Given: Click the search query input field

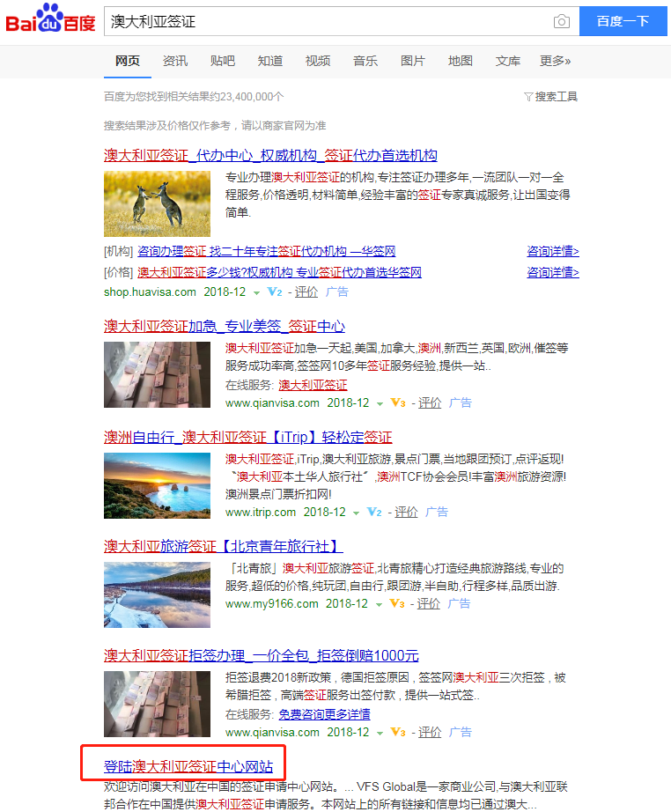Looking at the screenshot, I should point(328,21).
